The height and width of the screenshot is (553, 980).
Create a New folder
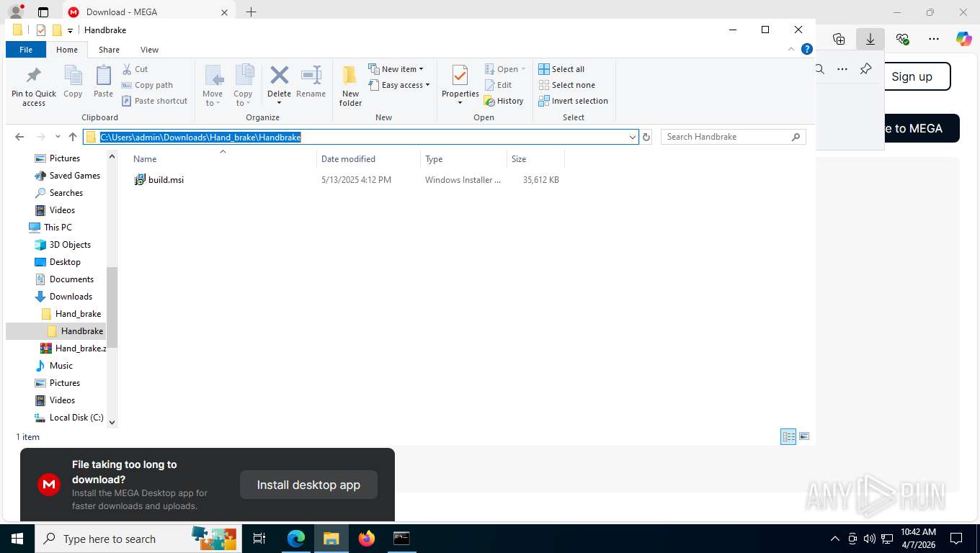(350, 86)
